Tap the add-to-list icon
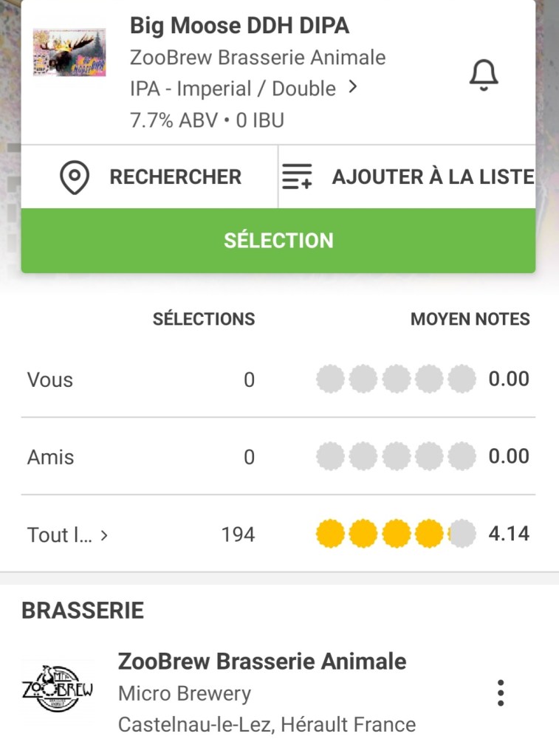The image size is (559, 756). click(298, 178)
